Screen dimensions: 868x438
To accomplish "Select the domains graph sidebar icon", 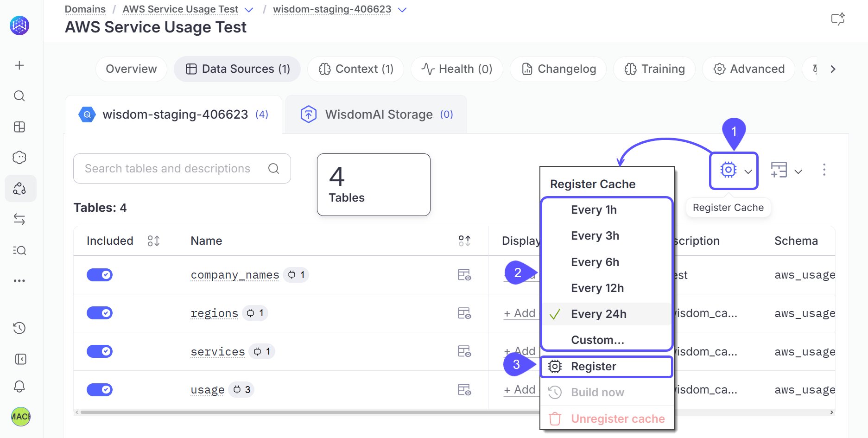I will click(x=19, y=188).
